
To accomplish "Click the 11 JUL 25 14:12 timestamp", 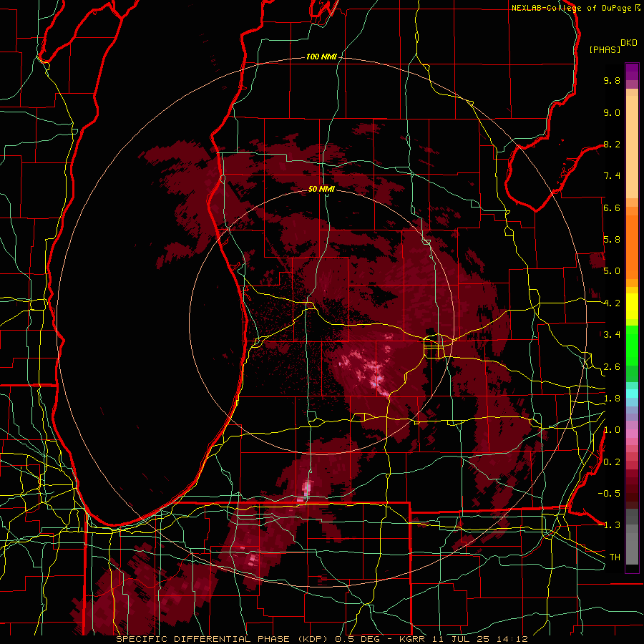I will pyautogui.click(x=479, y=639).
